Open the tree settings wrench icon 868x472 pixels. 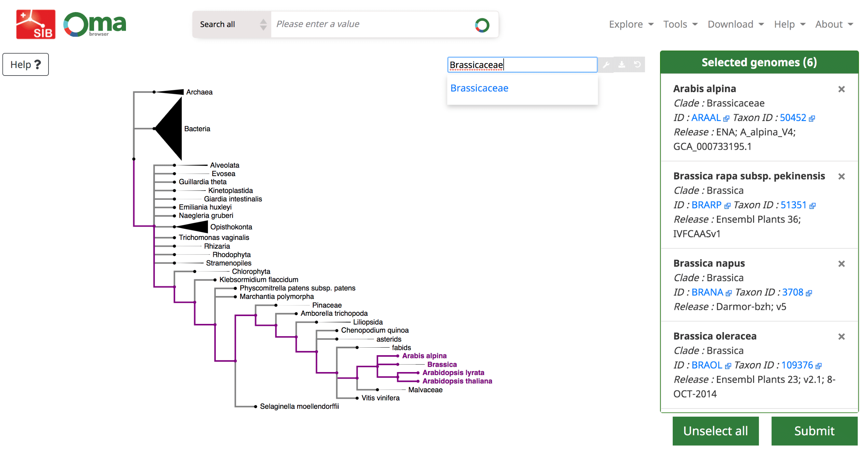pyautogui.click(x=606, y=65)
